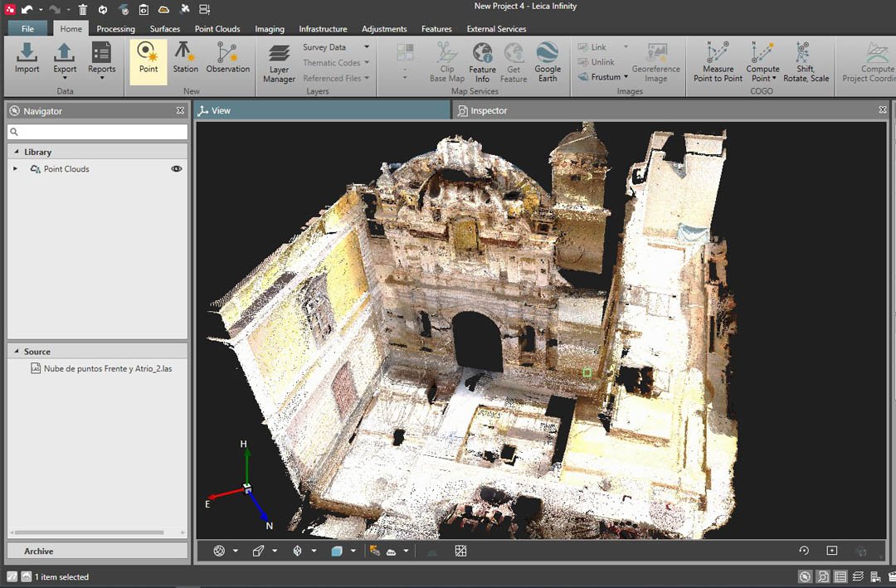Open the Adjustments ribbon tab
The height and width of the screenshot is (588, 896).
tap(384, 28)
